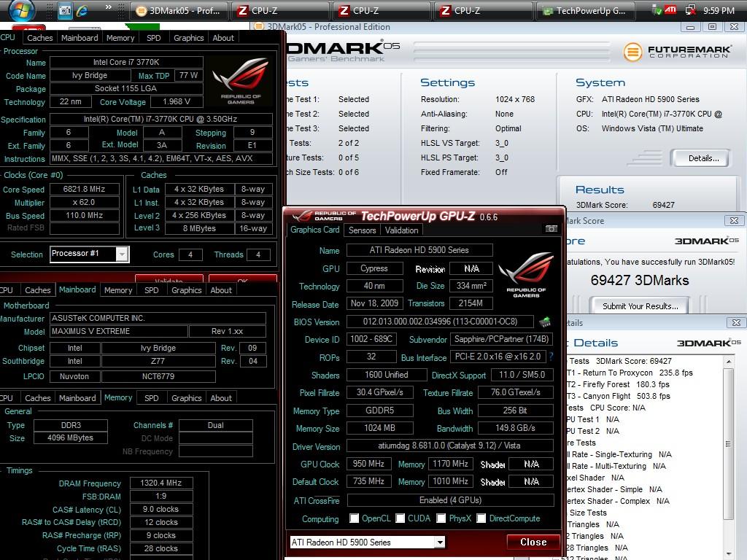Image resolution: width=747 pixels, height=560 pixels.
Task: Click the 149.8 GB/s bandwidth field
Action: (x=516, y=428)
